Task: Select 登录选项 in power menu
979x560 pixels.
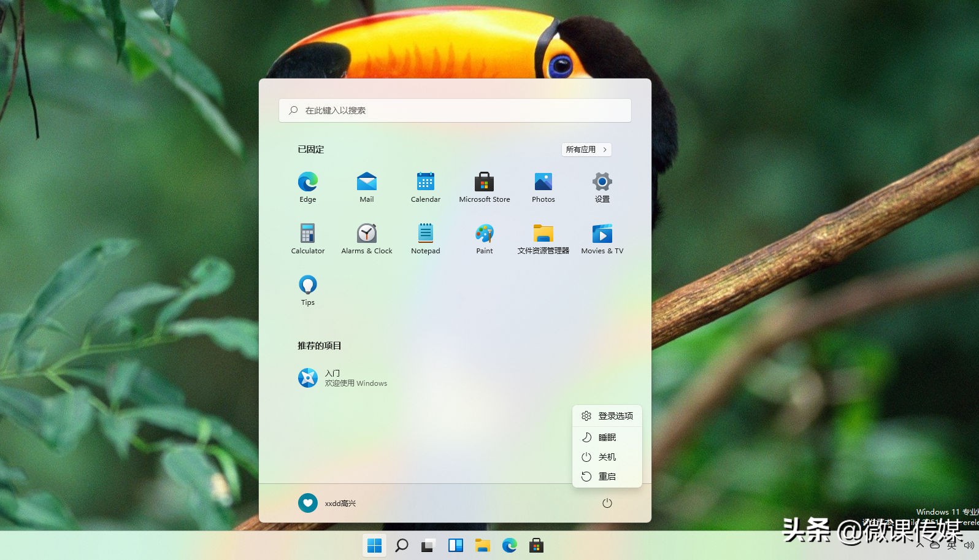Action: [x=607, y=416]
